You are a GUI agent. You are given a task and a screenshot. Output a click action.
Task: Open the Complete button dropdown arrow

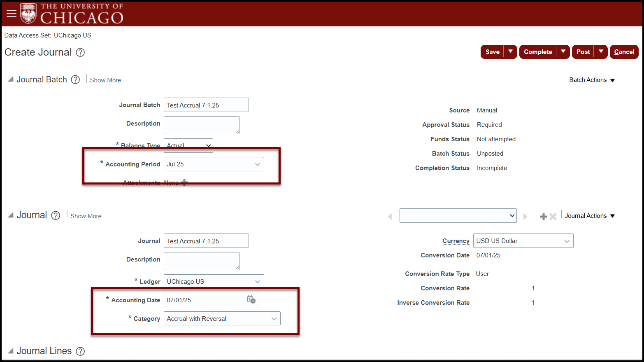[x=563, y=52]
